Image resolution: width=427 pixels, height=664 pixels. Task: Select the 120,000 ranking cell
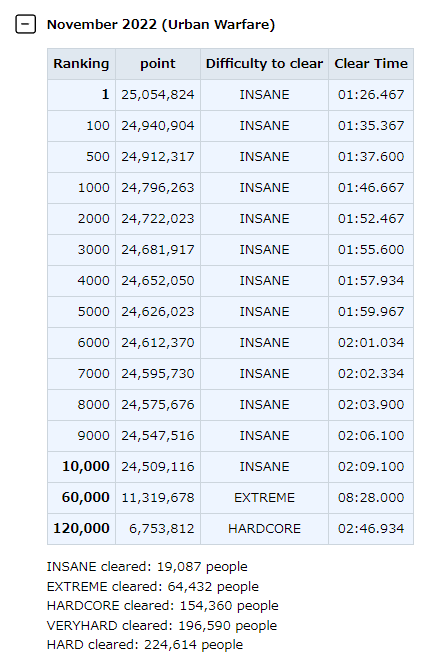point(81,528)
